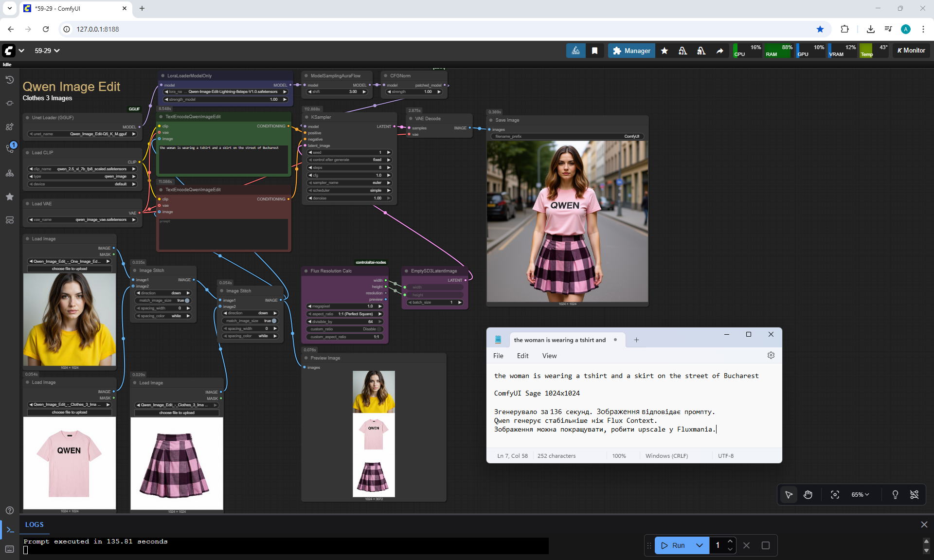The height and width of the screenshot is (560, 934).
Task: Open the Notepad View menu
Action: 549,356
